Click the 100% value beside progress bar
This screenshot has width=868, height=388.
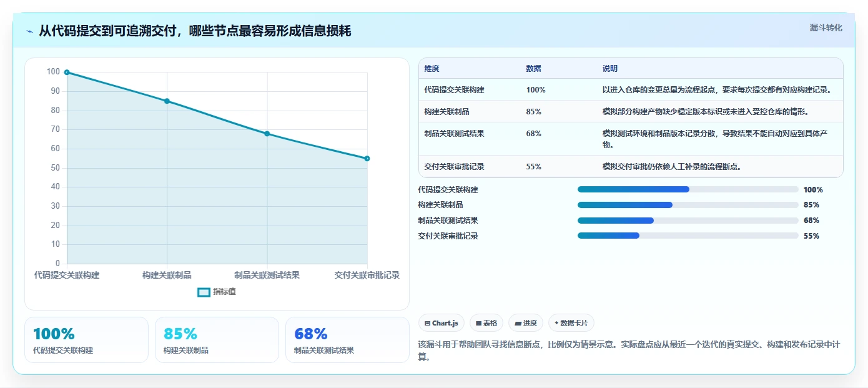[813, 190]
